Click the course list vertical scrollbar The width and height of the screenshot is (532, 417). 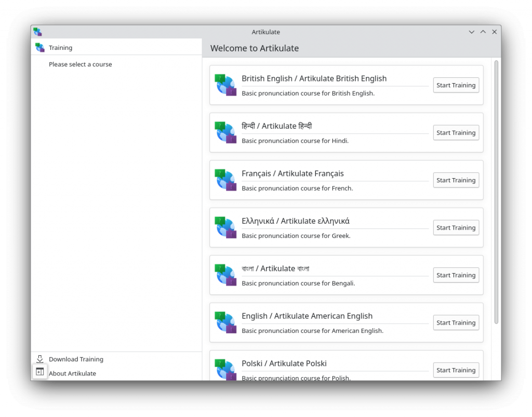pos(496,192)
